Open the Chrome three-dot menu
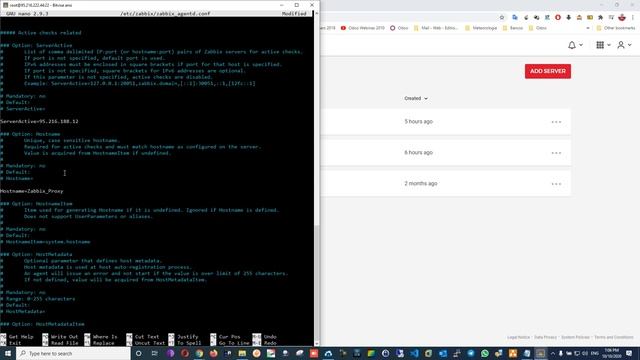This screenshot has height=360, width=640. 633,17
